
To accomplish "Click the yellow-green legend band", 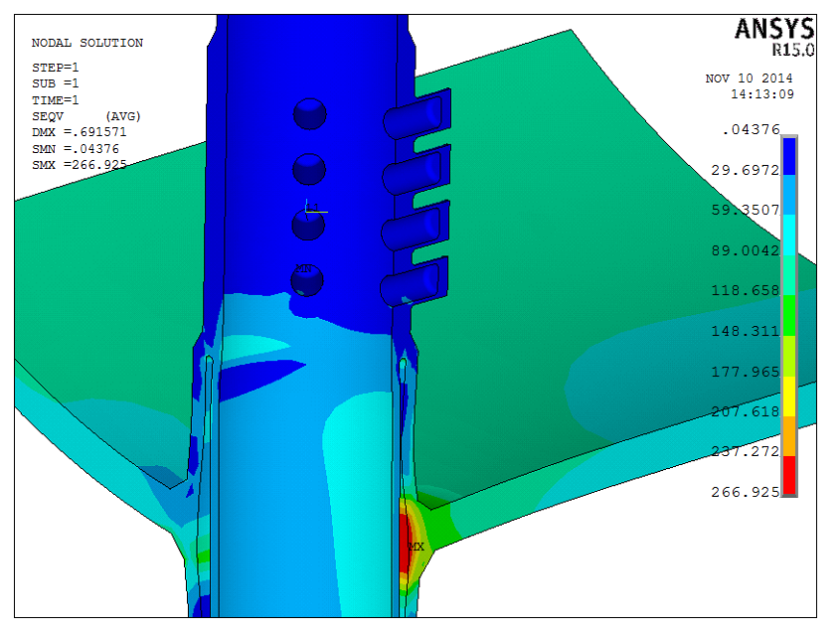I will [x=789, y=356].
